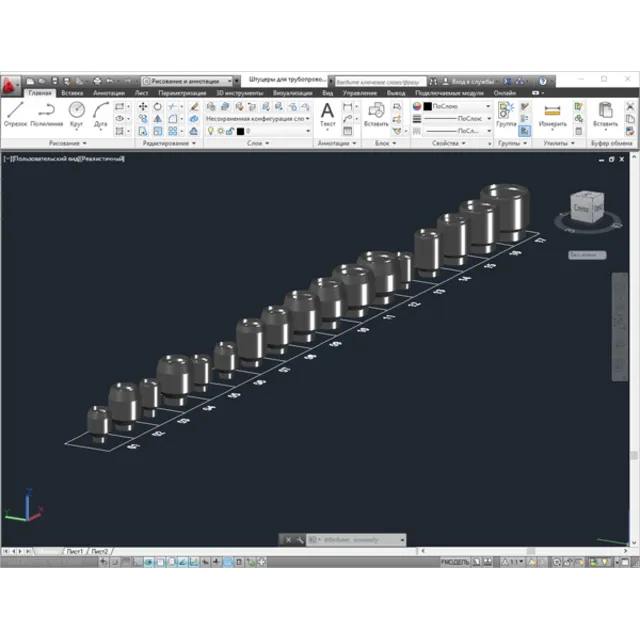Open the Лист1 layout tab

pyautogui.click(x=75, y=551)
